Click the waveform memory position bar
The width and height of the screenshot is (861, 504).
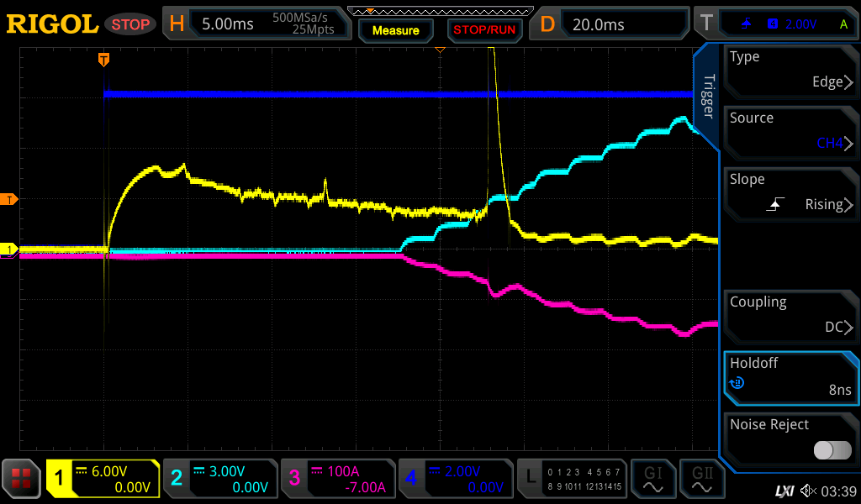[x=439, y=12]
